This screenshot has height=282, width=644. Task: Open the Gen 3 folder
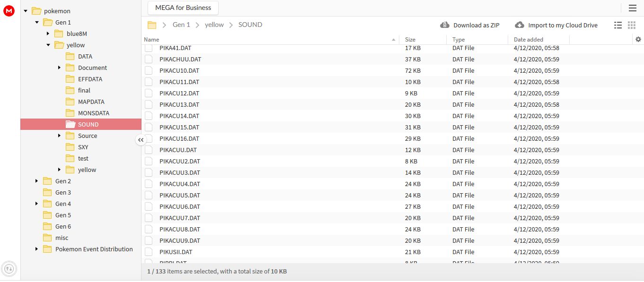tap(63, 192)
